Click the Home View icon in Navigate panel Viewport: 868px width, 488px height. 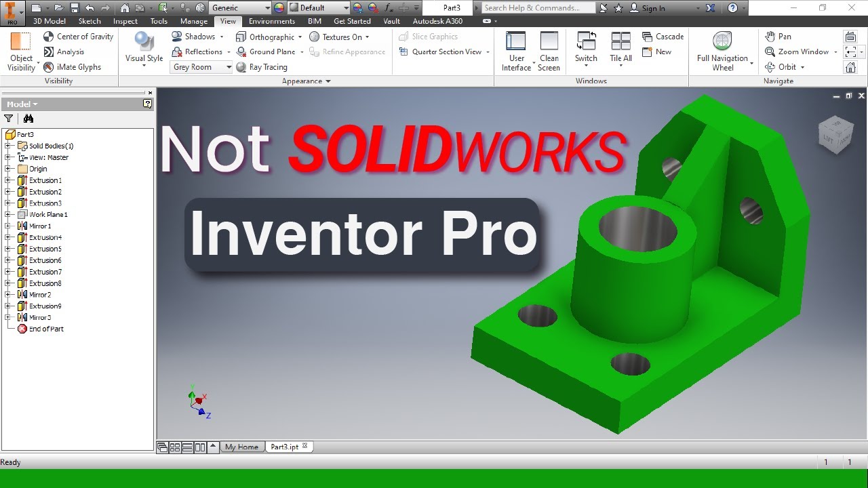(850, 67)
